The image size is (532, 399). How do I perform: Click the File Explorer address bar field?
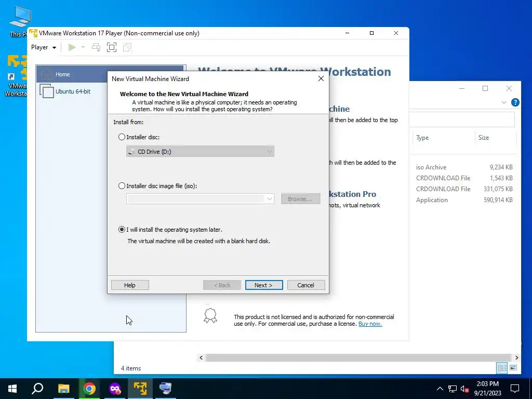click(x=462, y=119)
